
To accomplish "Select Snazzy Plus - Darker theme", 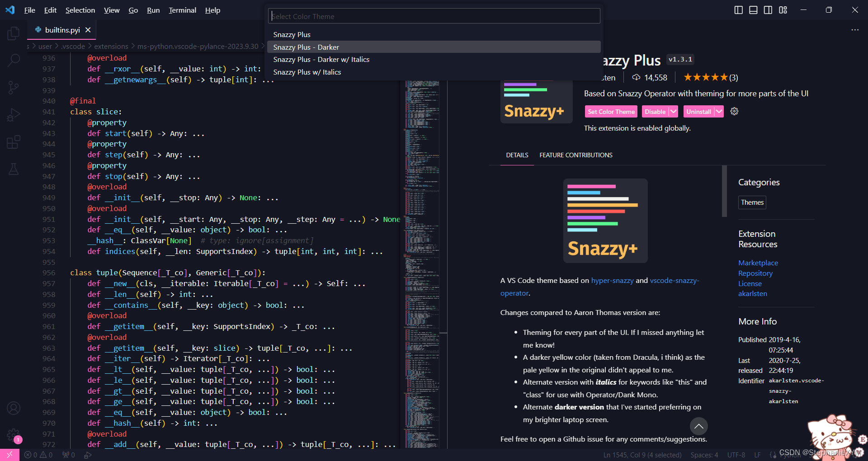I will tap(434, 47).
